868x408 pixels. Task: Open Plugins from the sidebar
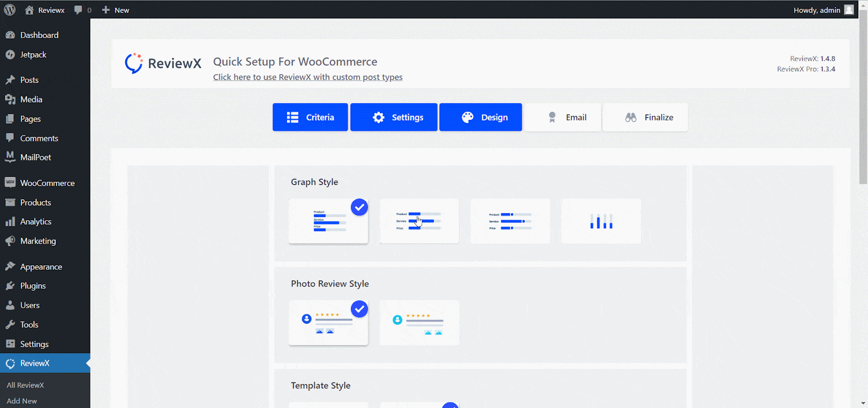[33, 286]
